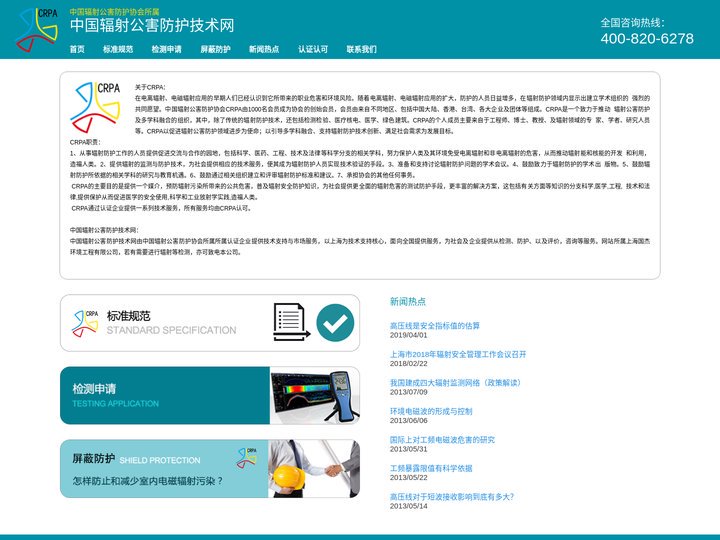Screen dimensions: 720x540
Task: Go to 检测申请 in the navigation bar
Action: click(x=167, y=49)
